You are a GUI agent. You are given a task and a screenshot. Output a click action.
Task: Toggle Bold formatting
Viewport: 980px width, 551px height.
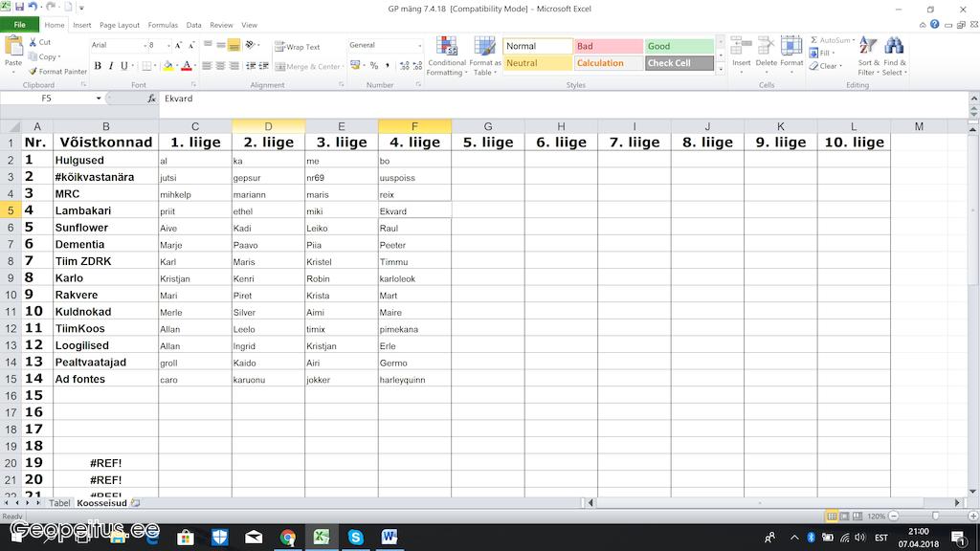tap(98, 66)
